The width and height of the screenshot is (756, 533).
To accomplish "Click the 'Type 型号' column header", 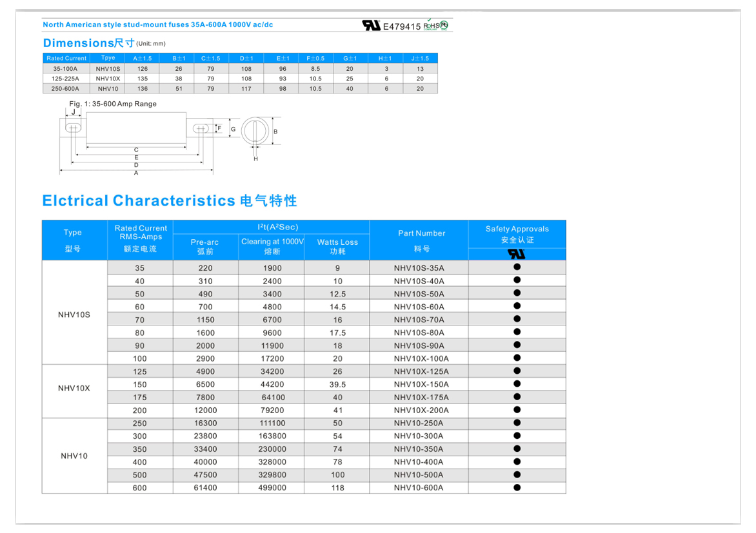I will coord(75,240).
